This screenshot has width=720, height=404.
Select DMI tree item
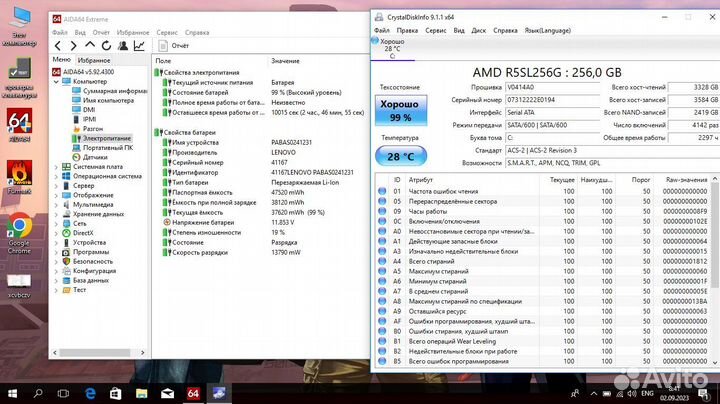84,110
